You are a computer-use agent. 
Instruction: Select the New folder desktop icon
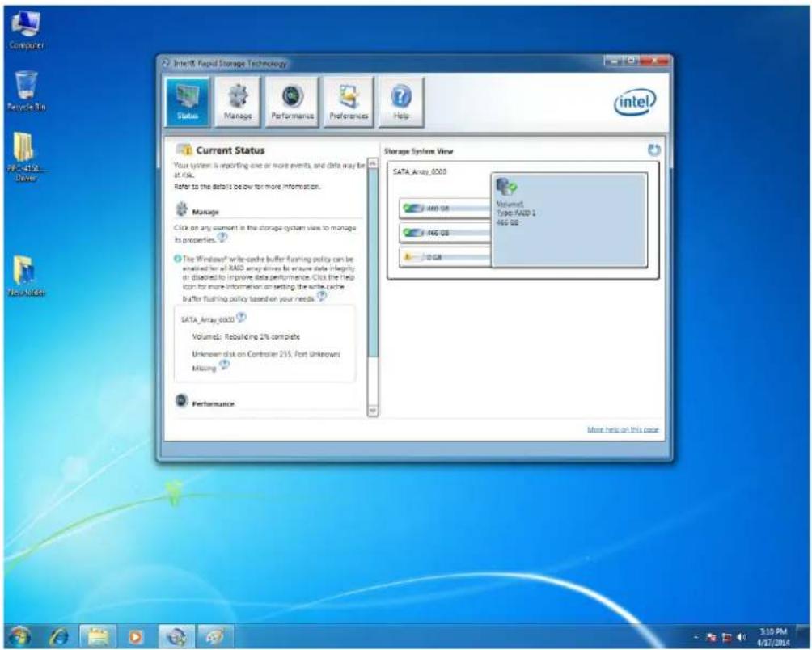[x=26, y=276]
